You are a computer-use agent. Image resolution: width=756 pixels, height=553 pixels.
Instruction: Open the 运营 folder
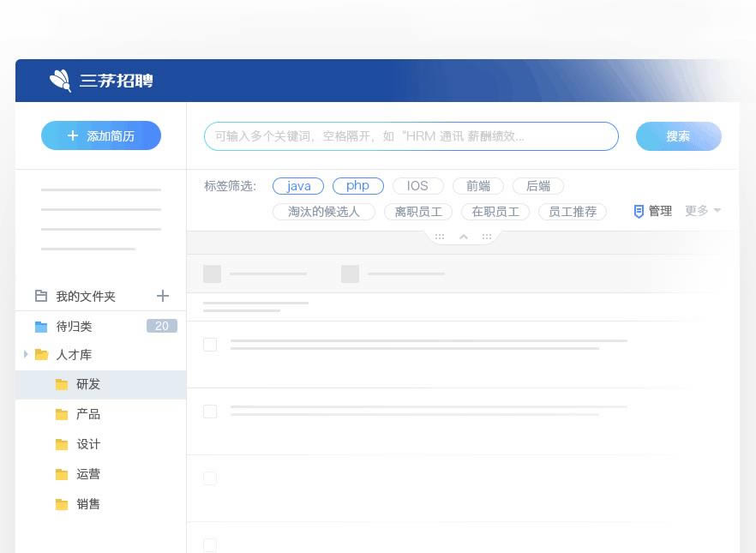pyautogui.click(x=88, y=474)
